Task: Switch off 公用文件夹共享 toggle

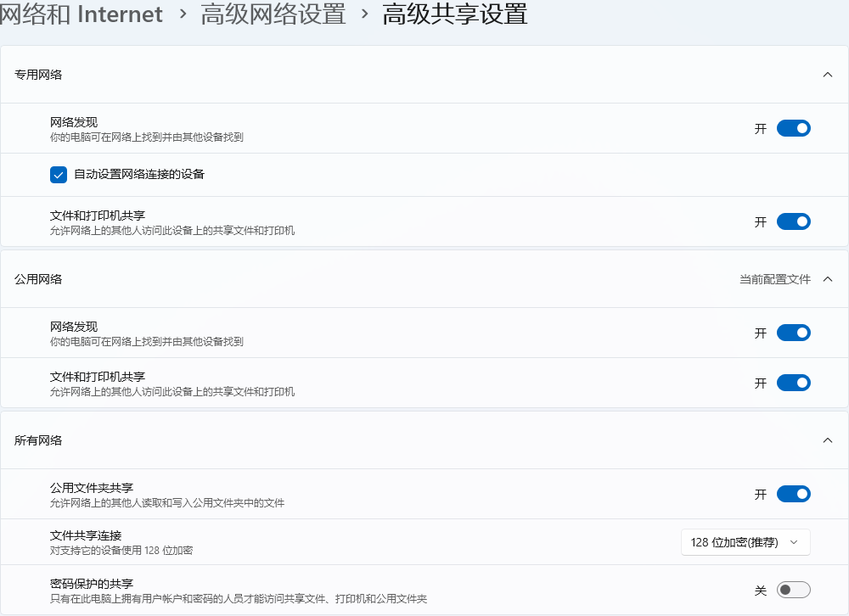Action: [x=793, y=495]
